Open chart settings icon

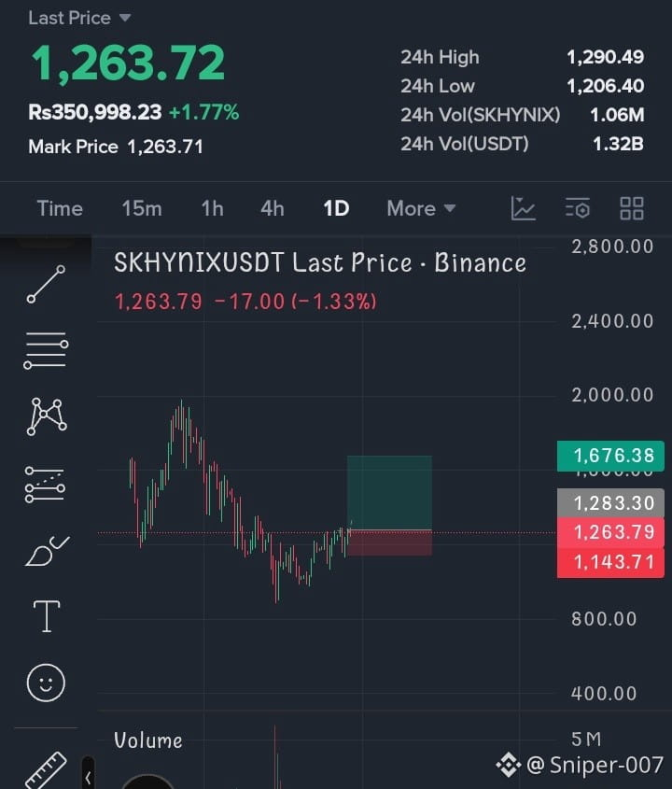tap(577, 208)
